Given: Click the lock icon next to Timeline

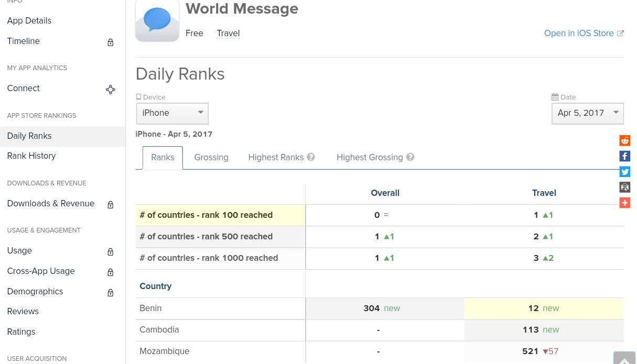Looking at the screenshot, I should pos(110,42).
